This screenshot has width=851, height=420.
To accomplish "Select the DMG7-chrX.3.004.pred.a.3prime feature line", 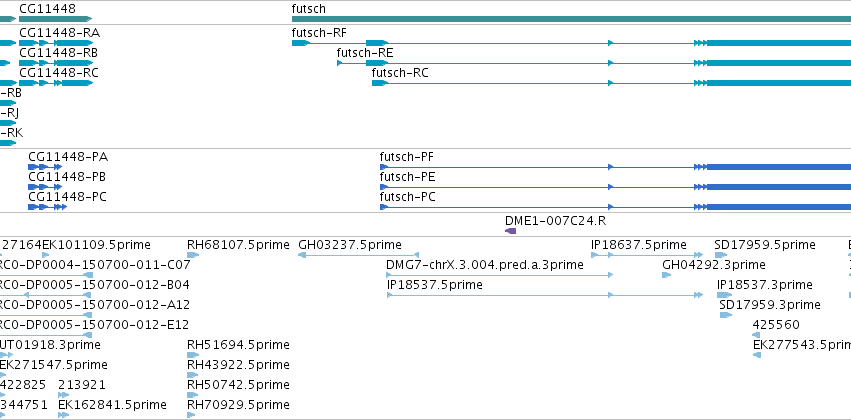I will (499, 275).
